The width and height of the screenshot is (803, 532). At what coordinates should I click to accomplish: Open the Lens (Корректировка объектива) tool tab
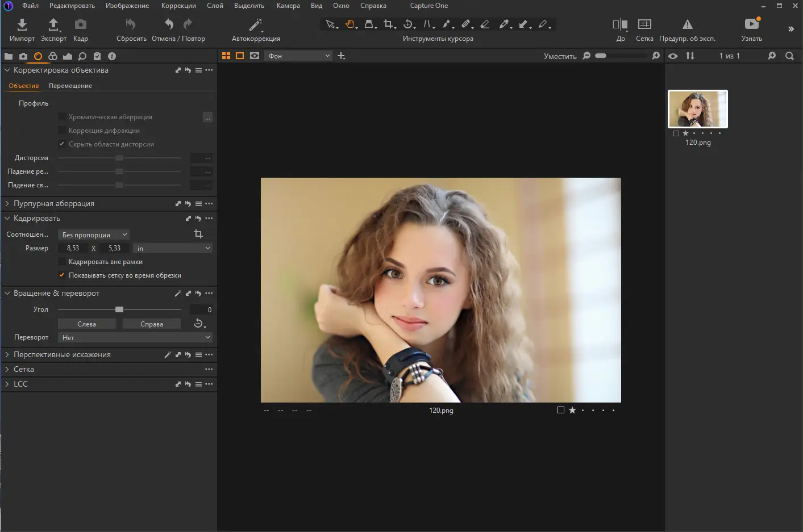pos(38,56)
